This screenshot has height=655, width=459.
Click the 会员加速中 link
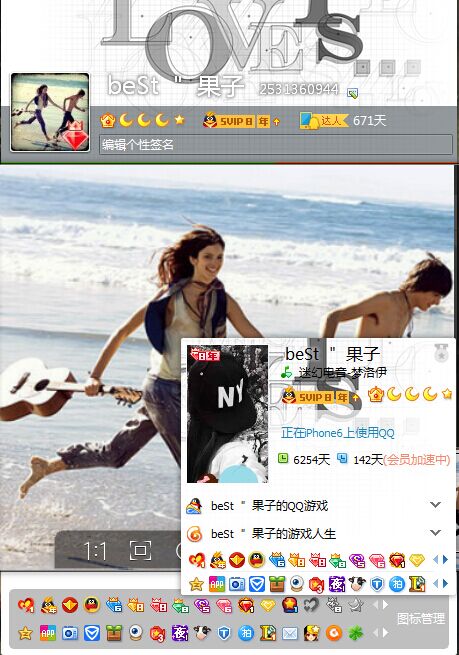417,460
